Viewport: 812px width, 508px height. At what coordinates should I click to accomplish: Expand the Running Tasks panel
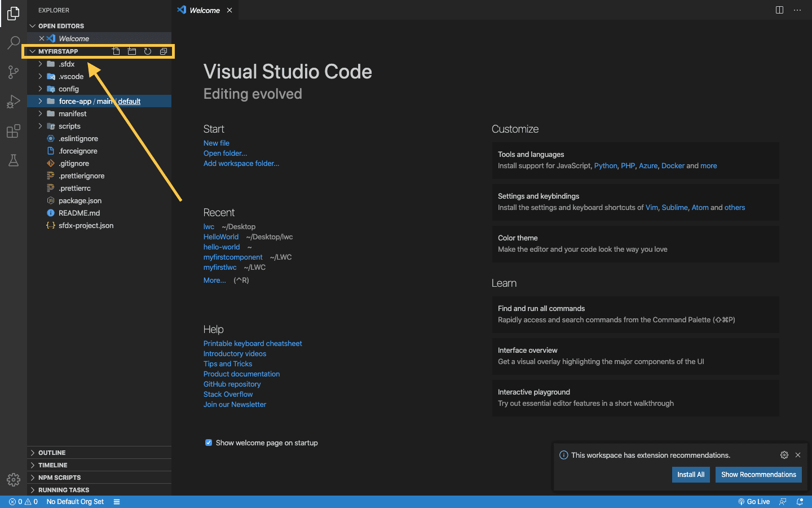(99, 490)
